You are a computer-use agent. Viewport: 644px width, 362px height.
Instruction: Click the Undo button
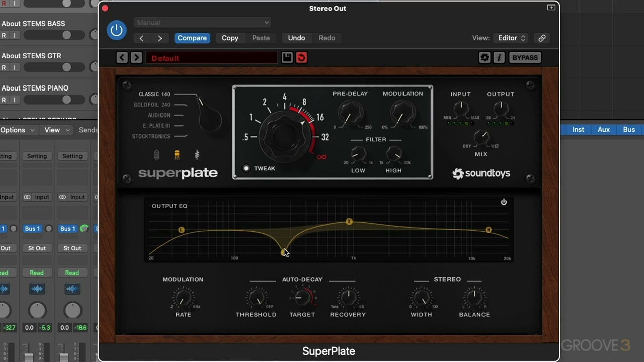(x=296, y=38)
